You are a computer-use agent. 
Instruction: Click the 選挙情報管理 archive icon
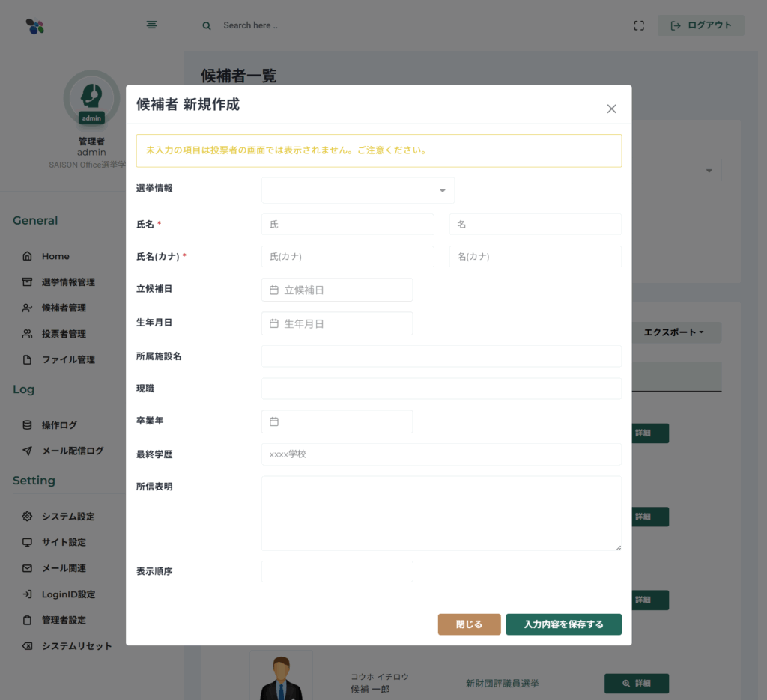click(x=28, y=282)
